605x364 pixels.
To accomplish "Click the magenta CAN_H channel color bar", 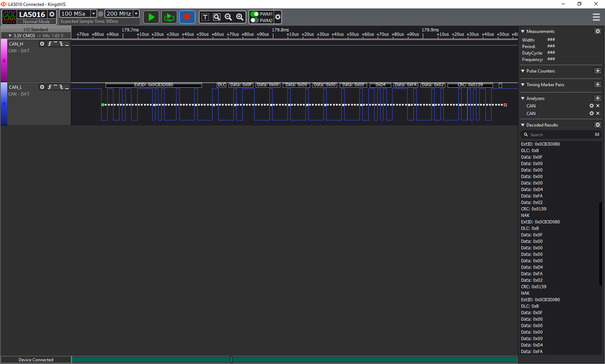I will [x=4, y=61].
